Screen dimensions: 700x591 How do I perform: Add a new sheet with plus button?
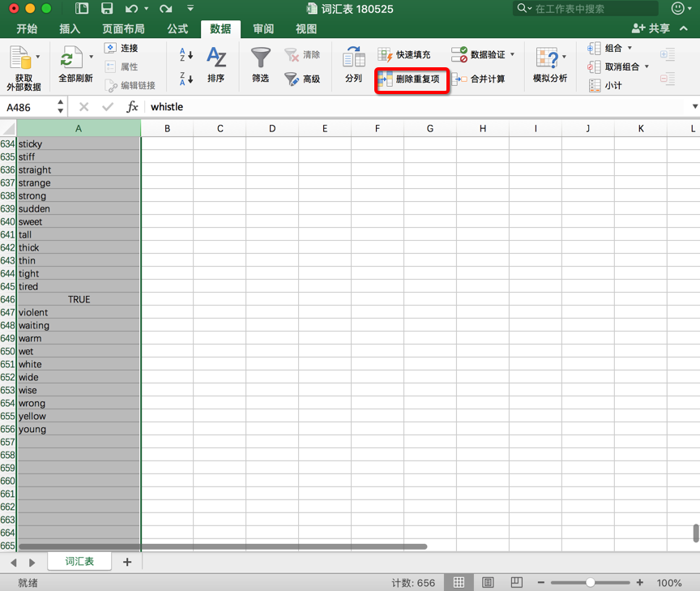(127, 562)
